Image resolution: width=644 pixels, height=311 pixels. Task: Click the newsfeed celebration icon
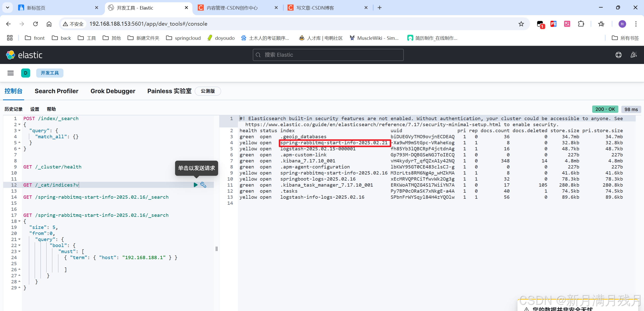[x=633, y=55]
